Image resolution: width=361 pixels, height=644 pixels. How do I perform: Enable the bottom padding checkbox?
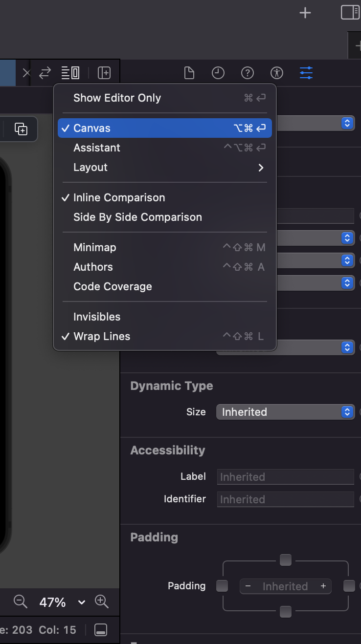coord(286,611)
